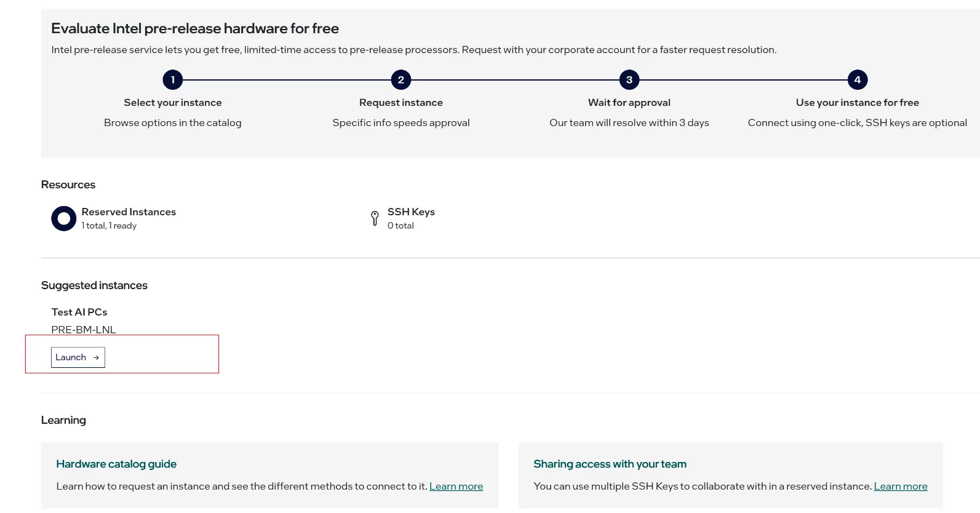Image resolution: width=980 pixels, height=513 pixels.
Task: Open the Reserved Instances ring icon
Action: click(64, 218)
